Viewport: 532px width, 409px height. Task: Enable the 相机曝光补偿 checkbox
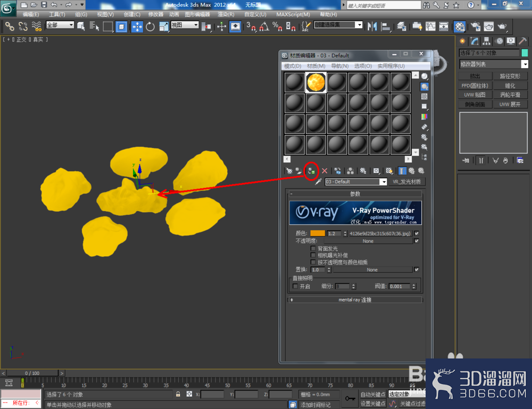[313, 255]
